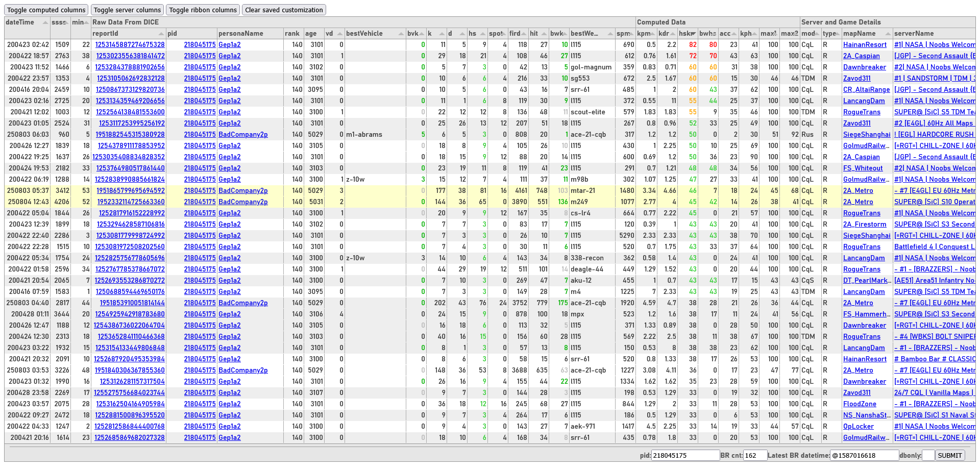Viewport: 980px width, 470px height.
Task: Sort by the bwhs column arrow
Action: click(x=714, y=34)
